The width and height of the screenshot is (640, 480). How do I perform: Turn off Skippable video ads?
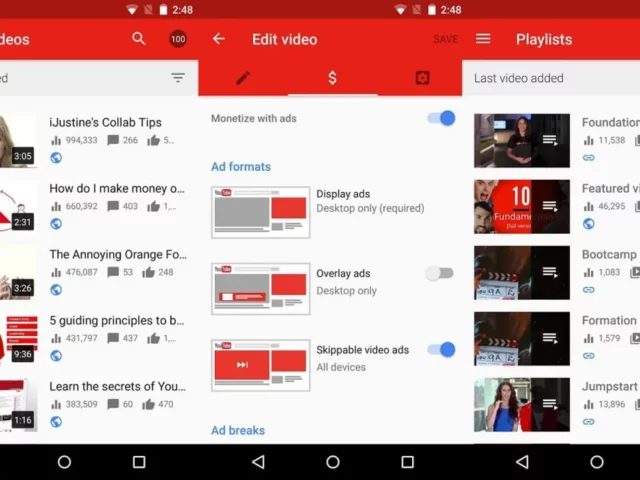click(x=441, y=350)
